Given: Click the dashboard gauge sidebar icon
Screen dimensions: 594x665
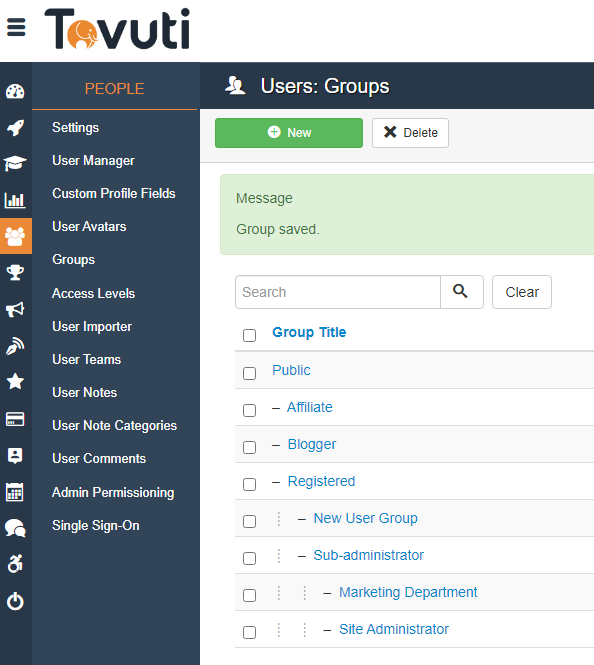Looking at the screenshot, I should click(x=15, y=91).
